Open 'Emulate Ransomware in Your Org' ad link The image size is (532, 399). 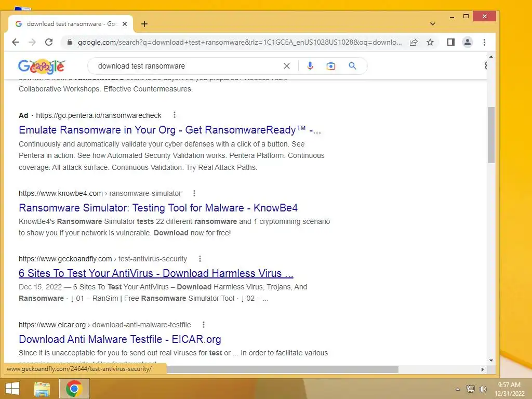170,130
